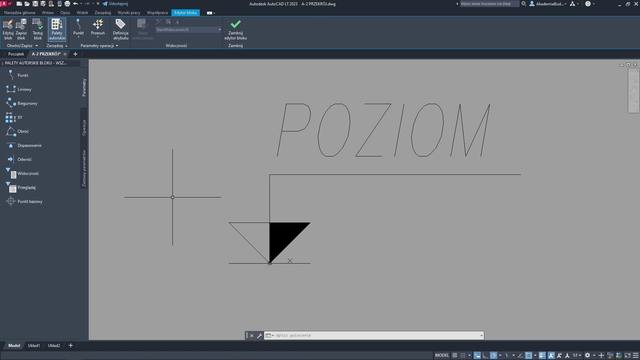Select Biegunowy parameter in authoring palette
640x360 pixels.
pyautogui.click(x=22, y=103)
